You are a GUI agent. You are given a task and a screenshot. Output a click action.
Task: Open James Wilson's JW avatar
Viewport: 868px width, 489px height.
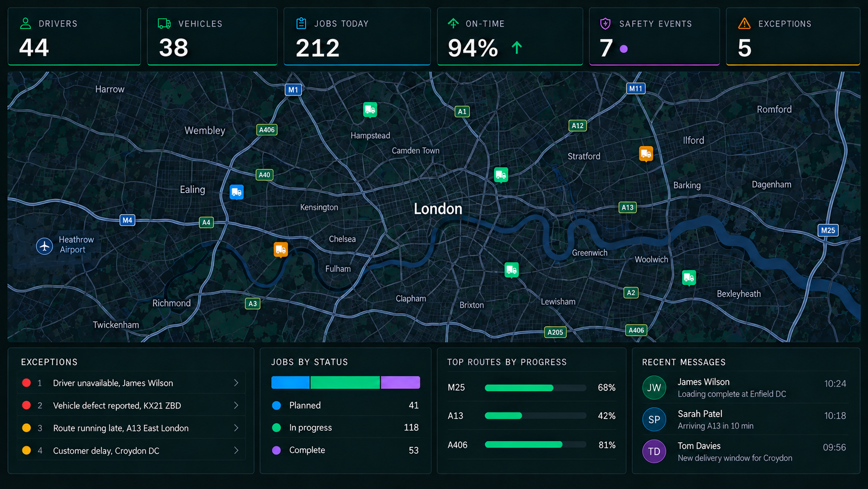coord(654,388)
